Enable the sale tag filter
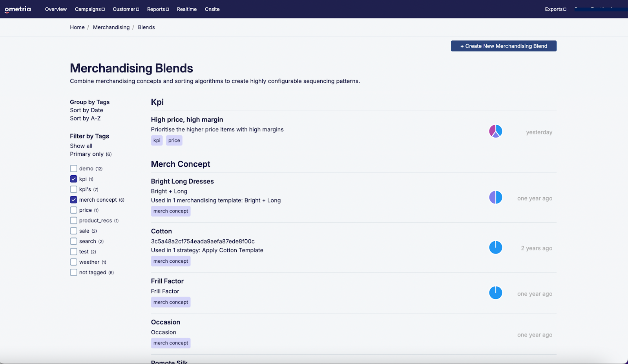The image size is (628, 364). pos(73,231)
